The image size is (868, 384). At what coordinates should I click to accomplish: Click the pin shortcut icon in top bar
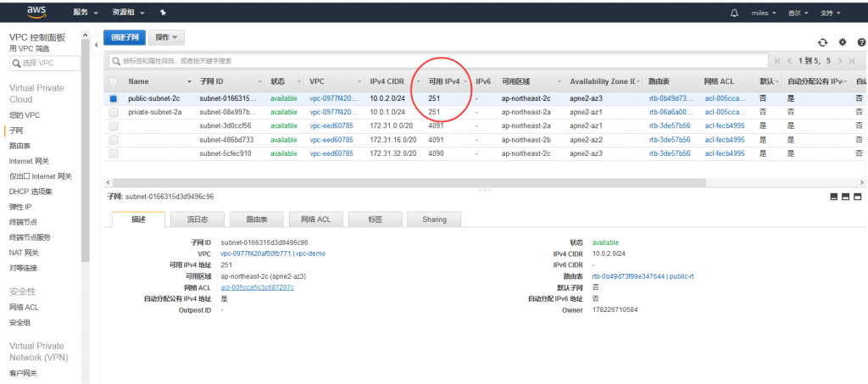tap(163, 13)
